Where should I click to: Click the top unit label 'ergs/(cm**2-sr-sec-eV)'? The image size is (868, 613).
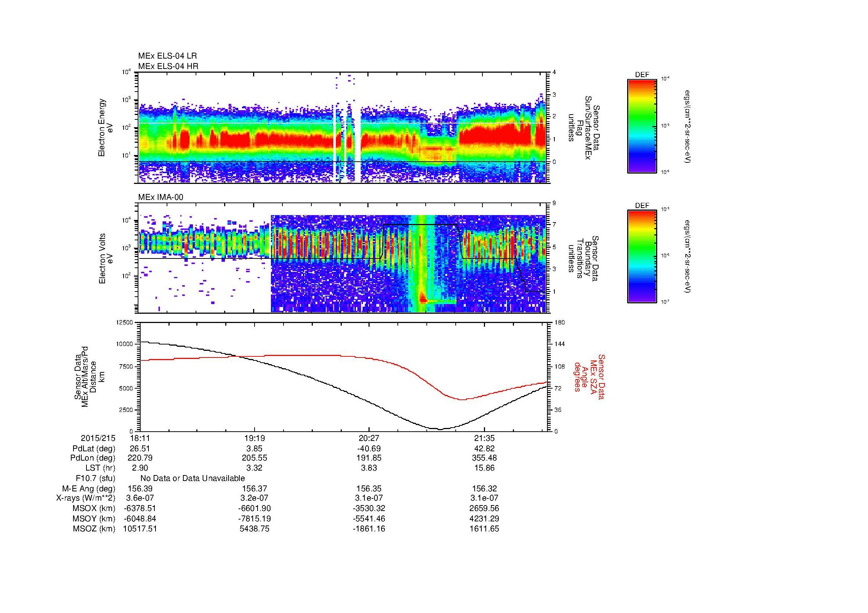click(687, 126)
